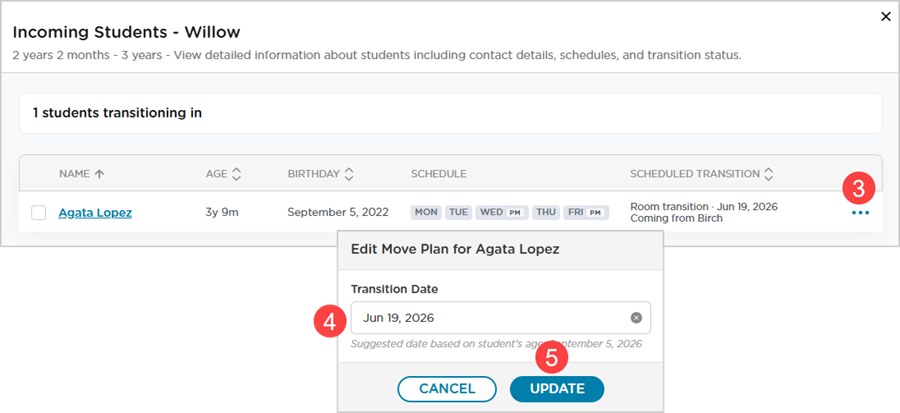Click the WED PM schedule badge

point(502,212)
